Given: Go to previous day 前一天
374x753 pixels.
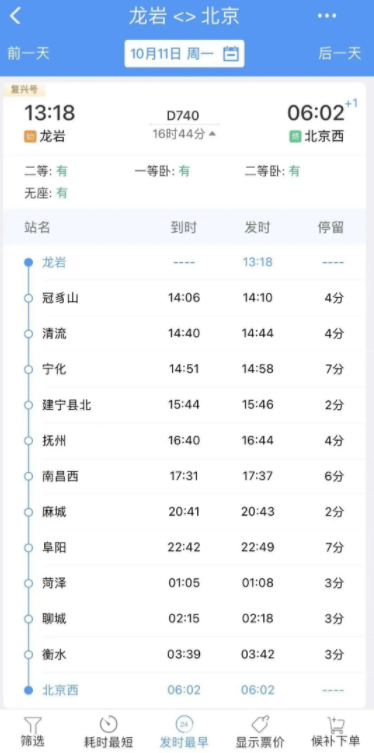Looking at the screenshot, I should (28, 53).
